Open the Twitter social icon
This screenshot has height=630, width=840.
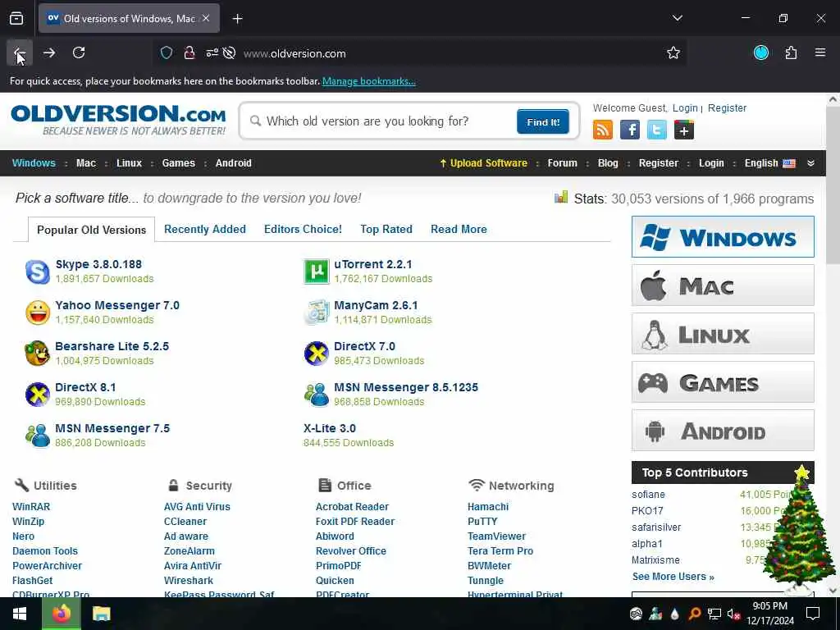pos(657,130)
